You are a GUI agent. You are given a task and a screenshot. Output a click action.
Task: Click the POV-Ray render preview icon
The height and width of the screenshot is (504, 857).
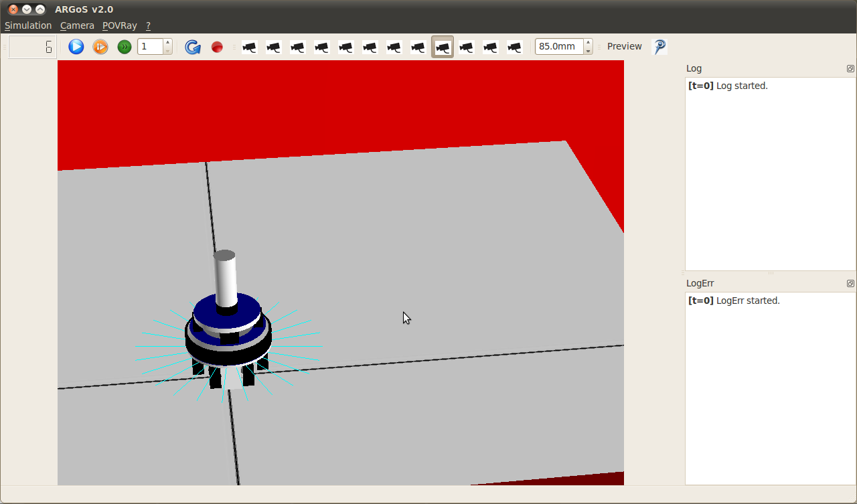point(659,47)
